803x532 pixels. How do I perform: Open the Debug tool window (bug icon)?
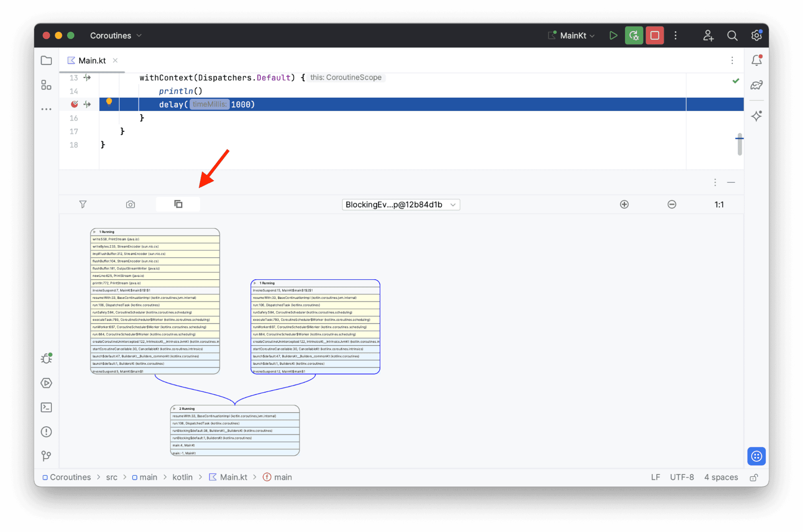pyautogui.click(x=46, y=358)
